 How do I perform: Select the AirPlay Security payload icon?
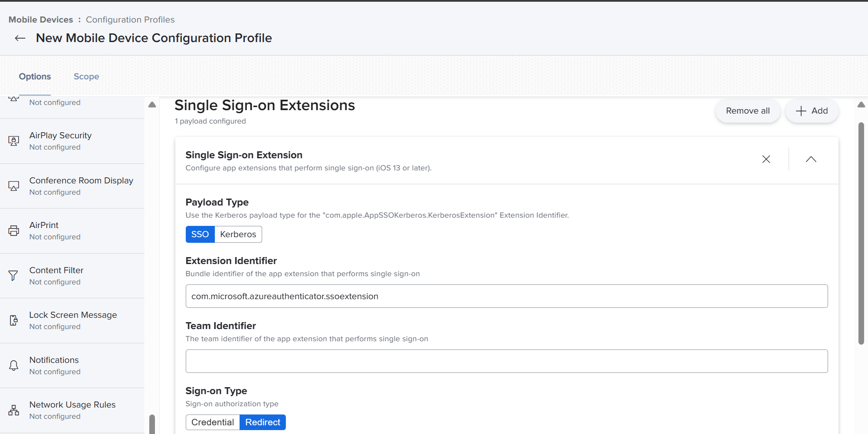pyautogui.click(x=13, y=140)
